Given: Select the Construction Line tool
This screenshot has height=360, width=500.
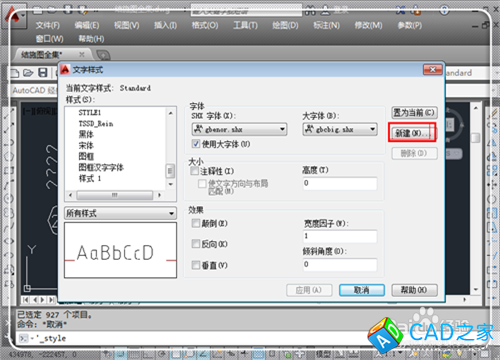Looking at the screenshot, I should tap(9, 128).
